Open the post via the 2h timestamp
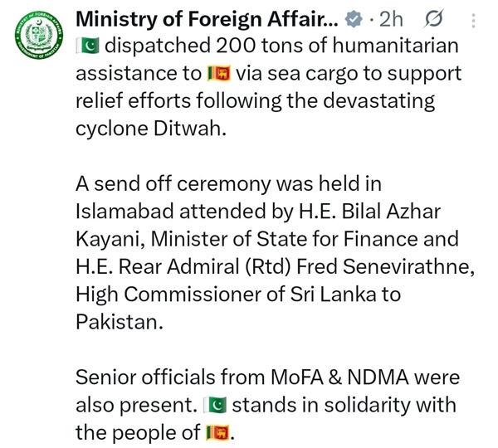This screenshot has width=498, height=448. [x=390, y=19]
